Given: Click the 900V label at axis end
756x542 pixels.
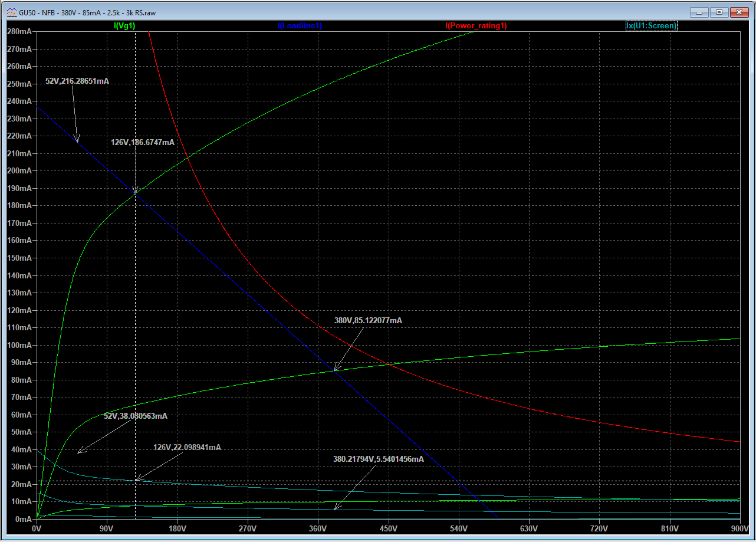Looking at the screenshot, I should click(739, 528).
